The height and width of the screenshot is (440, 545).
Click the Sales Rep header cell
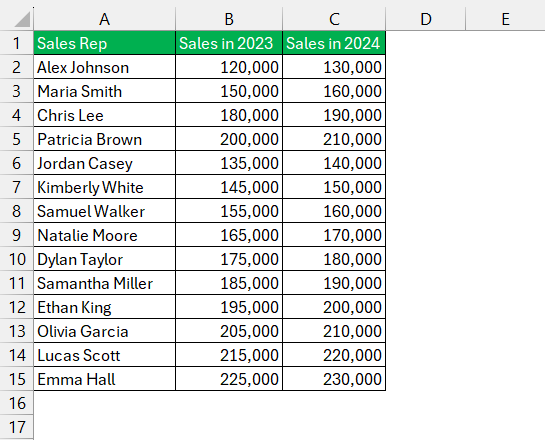[x=105, y=43]
